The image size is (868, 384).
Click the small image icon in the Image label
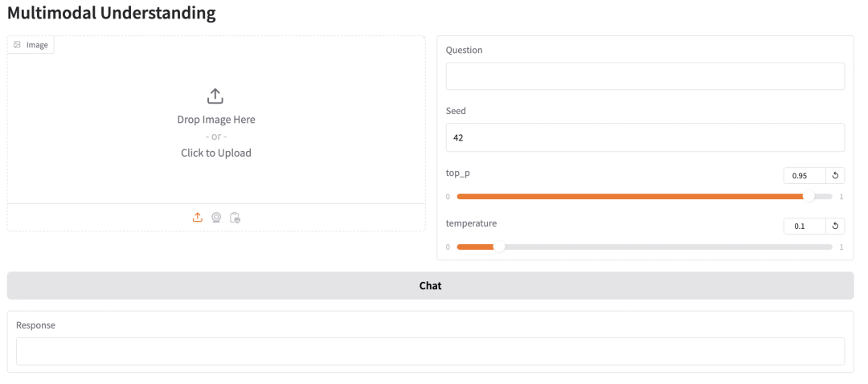click(17, 45)
